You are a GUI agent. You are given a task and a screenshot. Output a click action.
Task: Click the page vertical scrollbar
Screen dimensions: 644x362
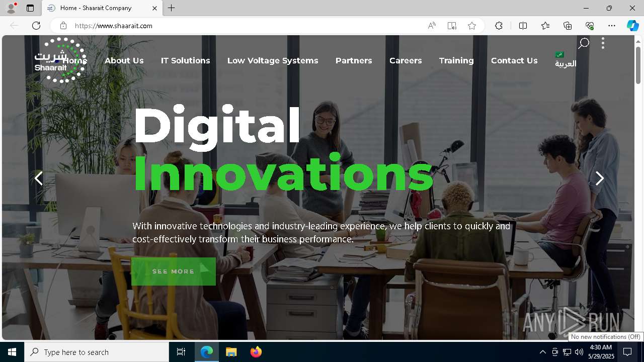(638, 187)
